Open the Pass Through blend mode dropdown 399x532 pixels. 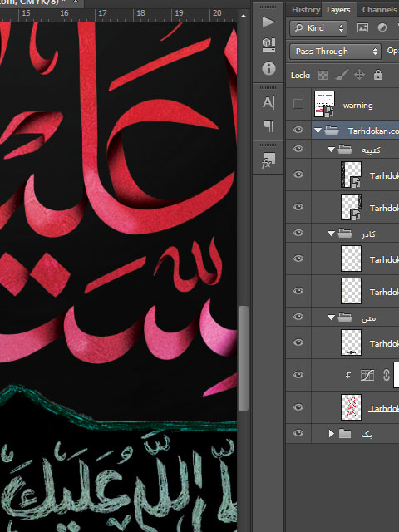click(x=335, y=52)
